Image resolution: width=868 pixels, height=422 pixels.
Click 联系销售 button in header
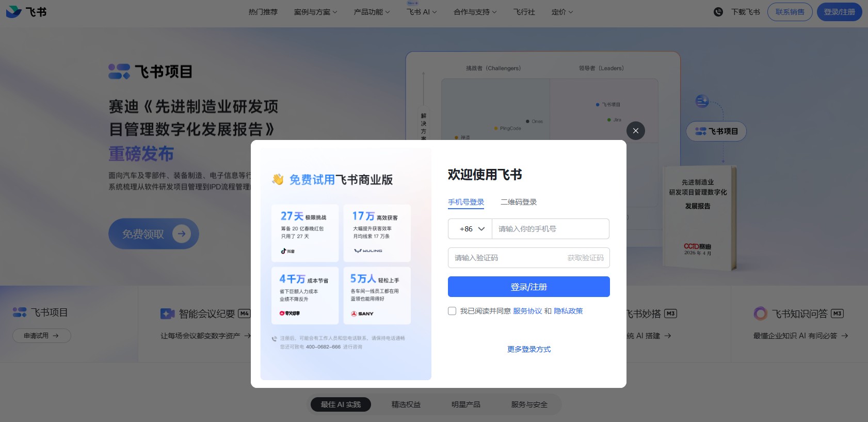coord(790,12)
